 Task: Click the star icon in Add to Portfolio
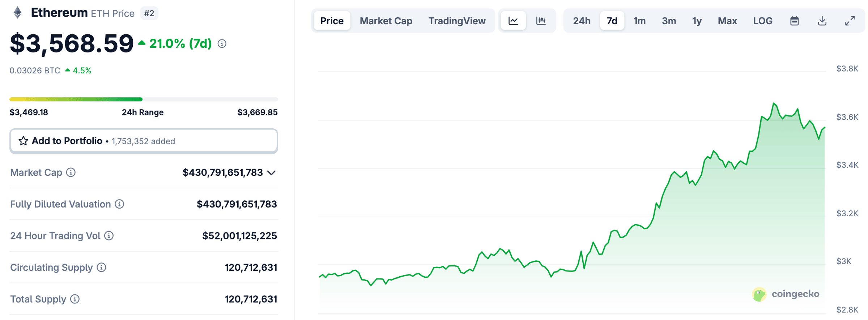[x=23, y=141]
